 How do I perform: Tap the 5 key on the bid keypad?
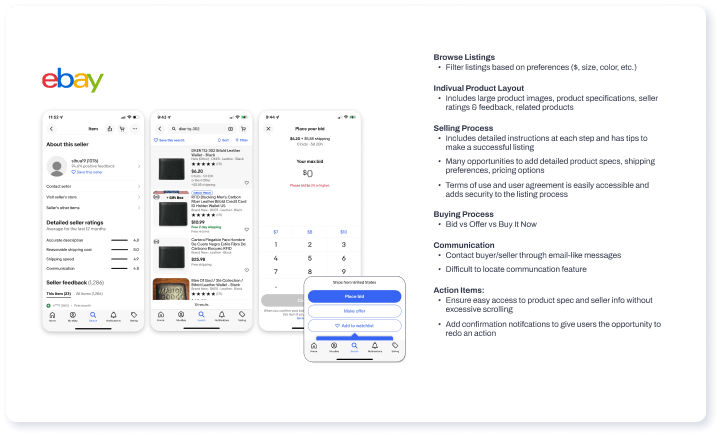309,258
